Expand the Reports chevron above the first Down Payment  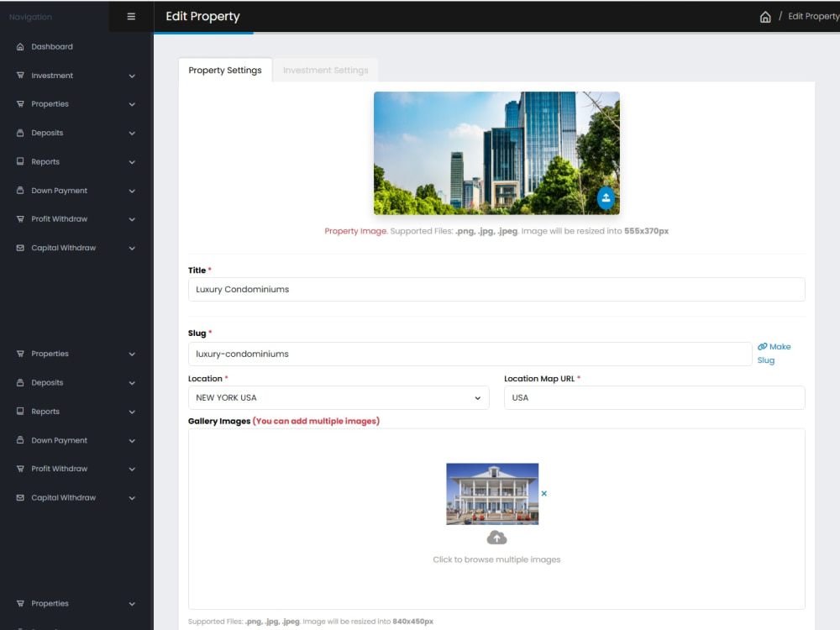132,162
